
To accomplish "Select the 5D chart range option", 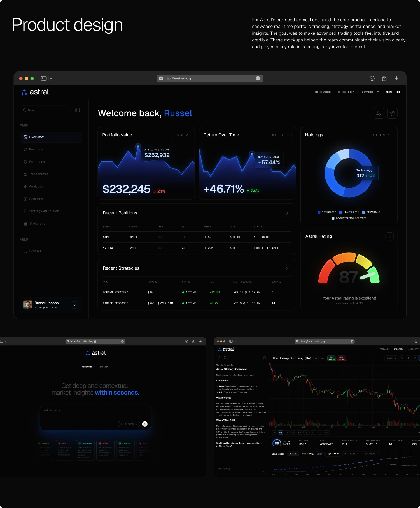I will click(x=281, y=432).
